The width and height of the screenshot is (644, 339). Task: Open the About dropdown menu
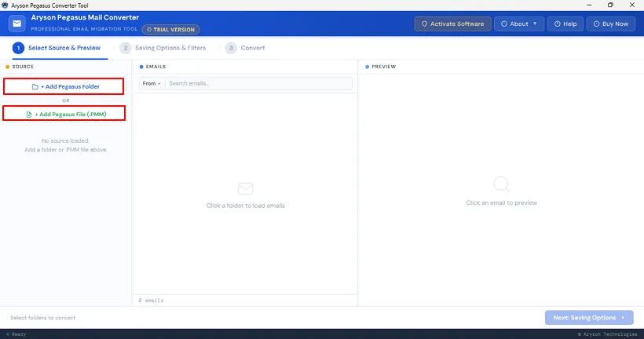pos(519,24)
